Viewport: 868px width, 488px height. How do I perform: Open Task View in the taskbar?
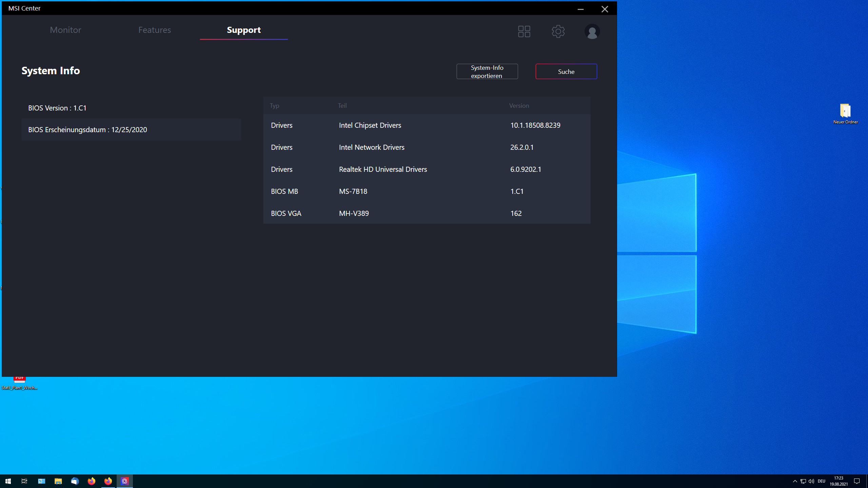click(x=24, y=481)
